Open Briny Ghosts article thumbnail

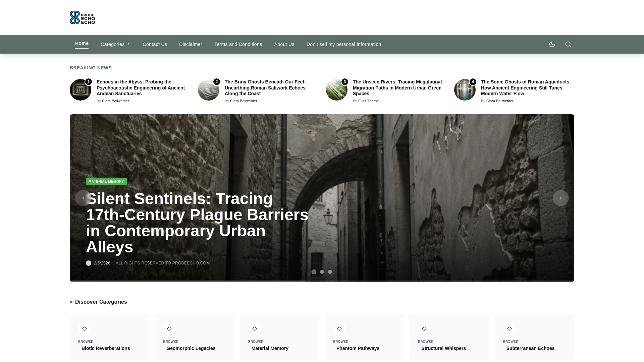coord(209,90)
